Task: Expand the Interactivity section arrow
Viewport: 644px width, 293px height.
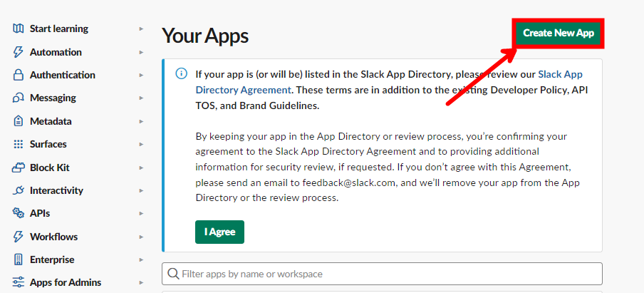Action: [x=141, y=190]
